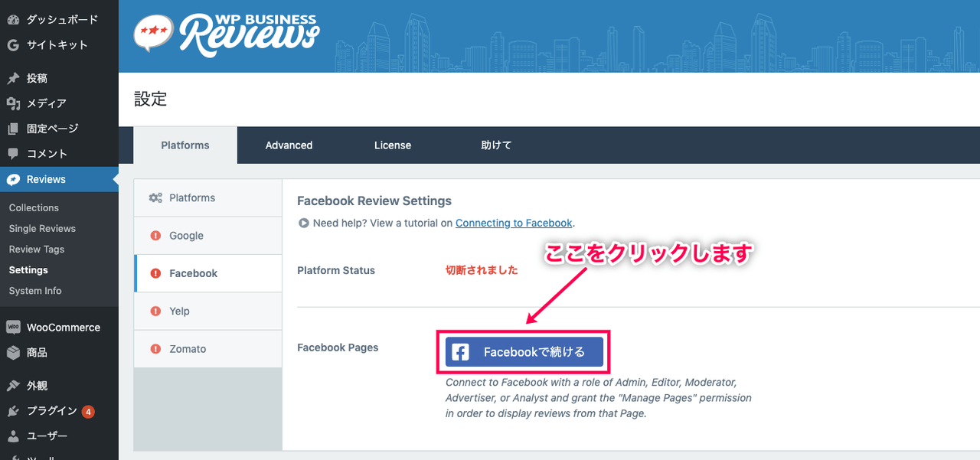Click the red alert icon beside Facebook
The height and width of the screenshot is (460, 980).
pos(155,273)
